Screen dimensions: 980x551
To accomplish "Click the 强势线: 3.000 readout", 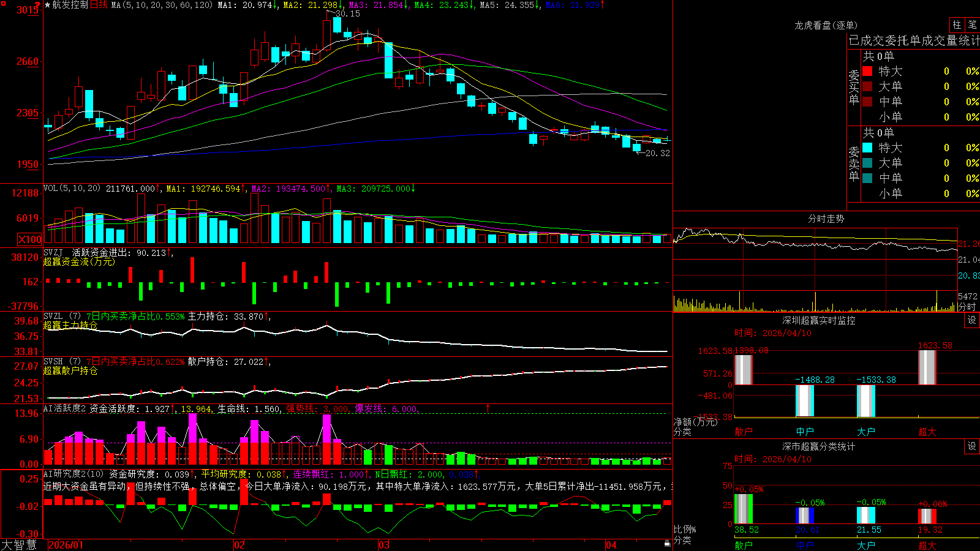I will point(318,409).
